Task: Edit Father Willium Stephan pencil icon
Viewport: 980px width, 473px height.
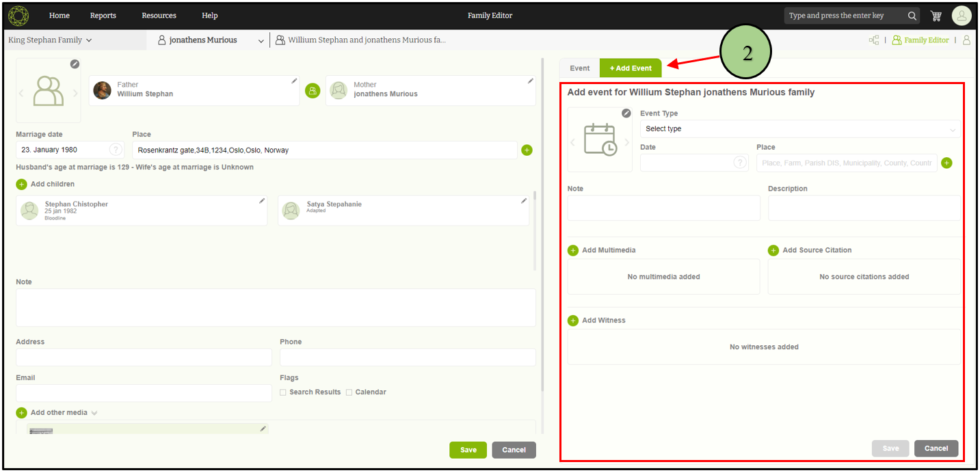Action: coord(294,81)
